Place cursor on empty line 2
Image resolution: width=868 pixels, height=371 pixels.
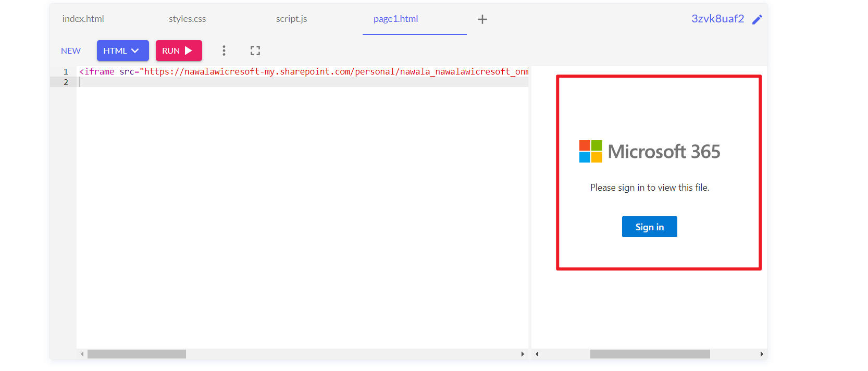[302, 82]
